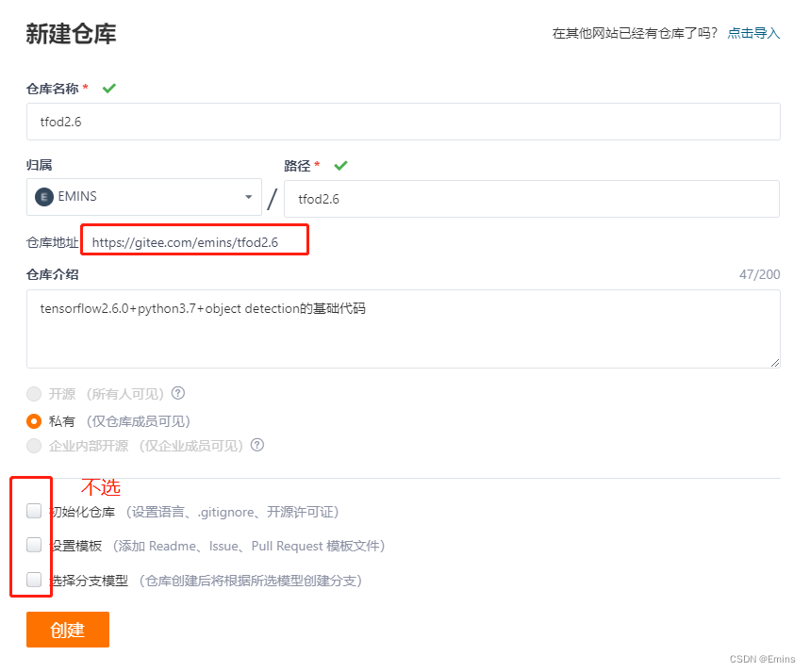Click the 仓库介绍 label
The height and width of the screenshot is (672, 810).
click(52, 274)
